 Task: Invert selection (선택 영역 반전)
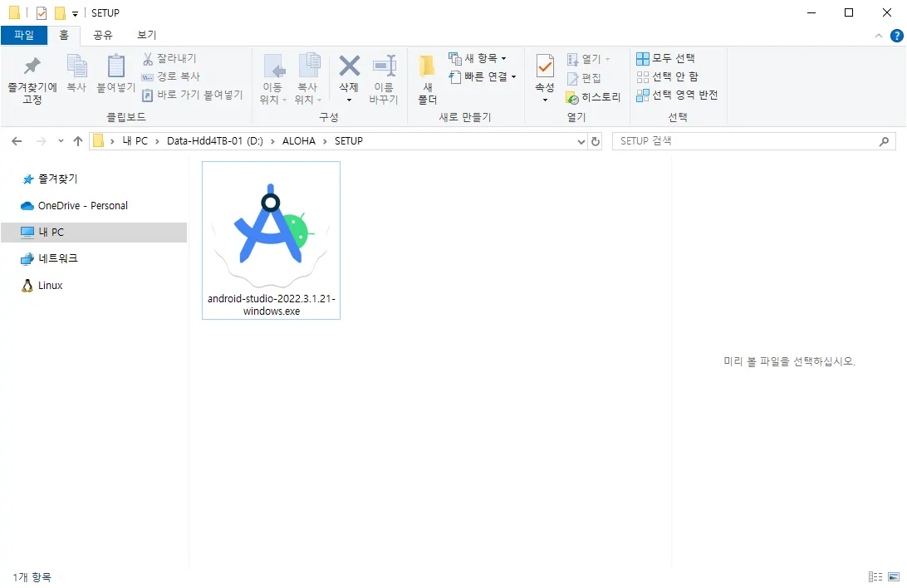pos(677,95)
